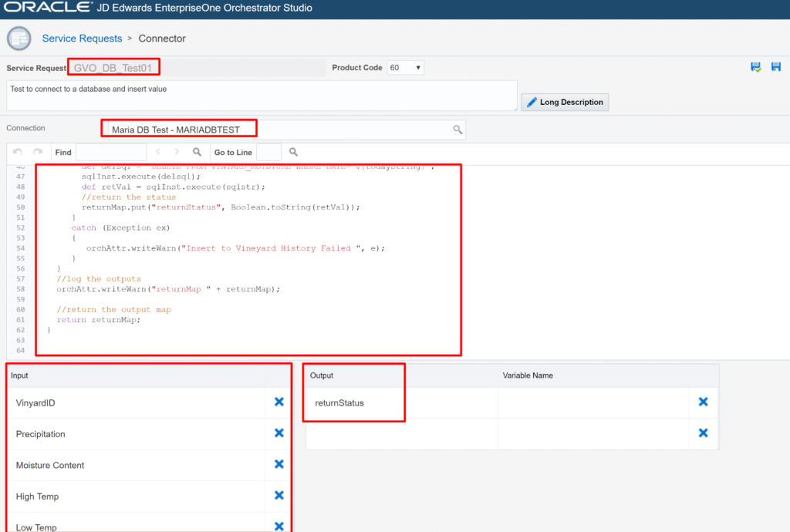Select the Moisture Content input field

[136, 465]
